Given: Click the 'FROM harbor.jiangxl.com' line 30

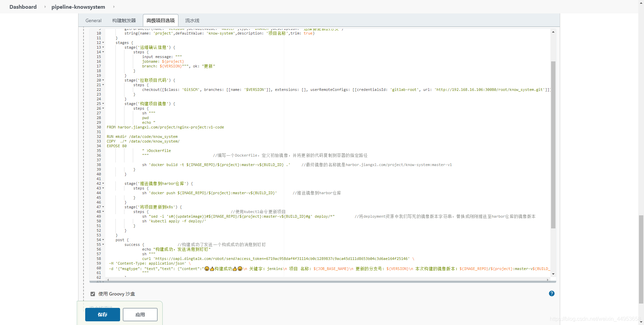Looking at the screenshot, I should pos(165,127).
